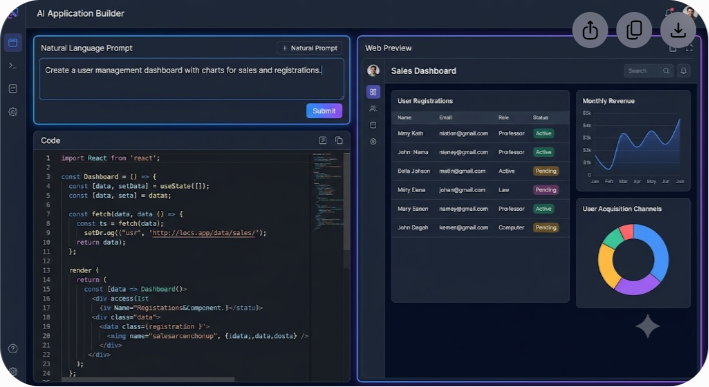Click the Code panel vertical scrollbar
Screen dimensions: 709x387
(347, 201)
